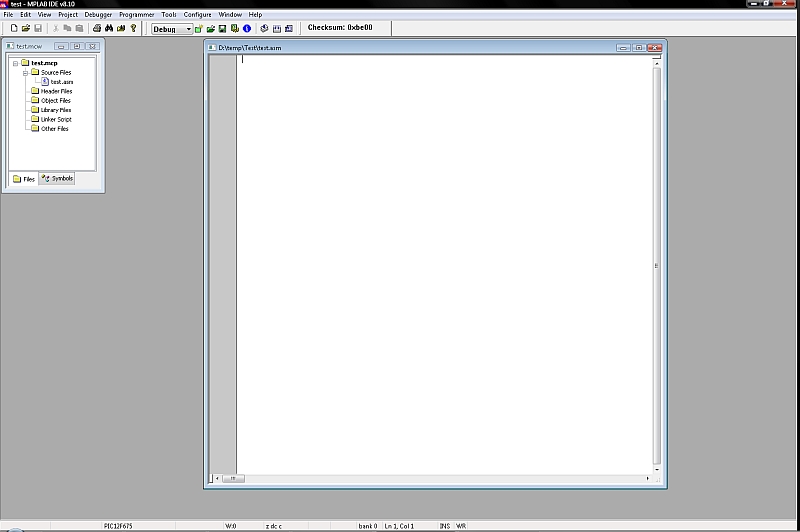This screenshot has width=800, height=532.
Task: Collapse the Source Files folder
Action: click(x=25, y=73)
